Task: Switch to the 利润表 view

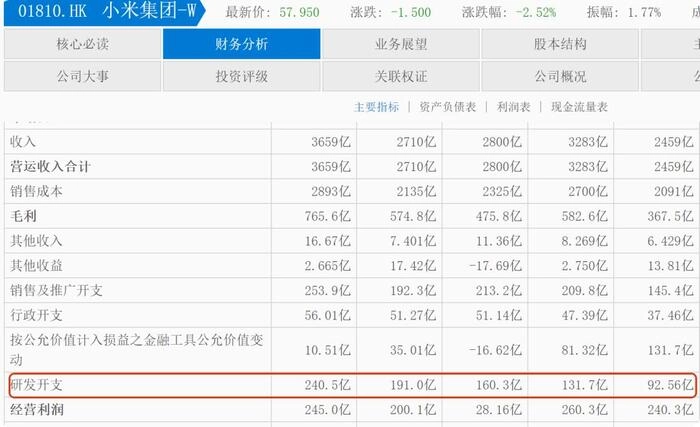Action: pyautogui.click(x=513, y=107)
